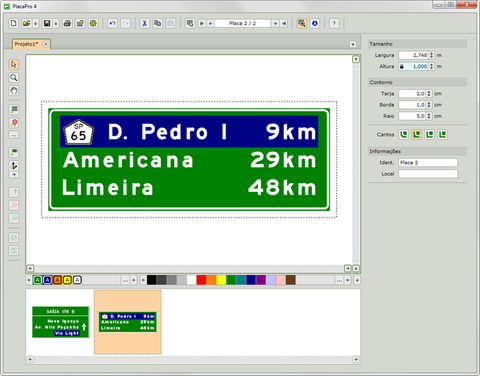Toggle the Altura lock icon

point(402,66)
